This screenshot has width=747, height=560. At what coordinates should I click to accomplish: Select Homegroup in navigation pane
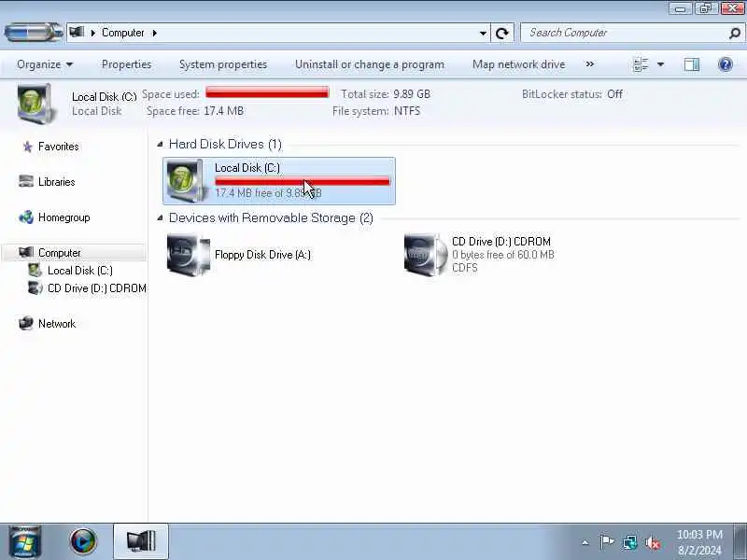coord(63,217)
